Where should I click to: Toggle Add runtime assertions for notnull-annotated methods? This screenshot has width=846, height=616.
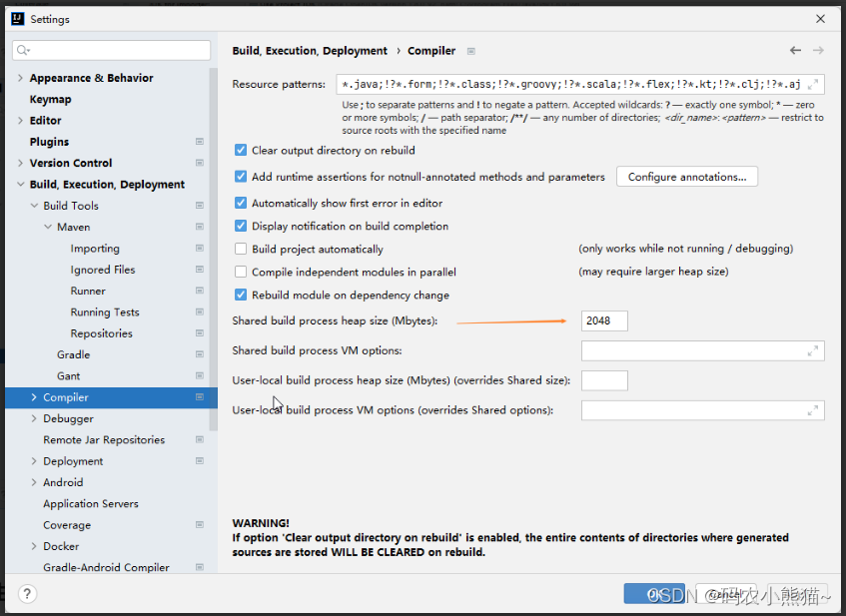point(241,177)
